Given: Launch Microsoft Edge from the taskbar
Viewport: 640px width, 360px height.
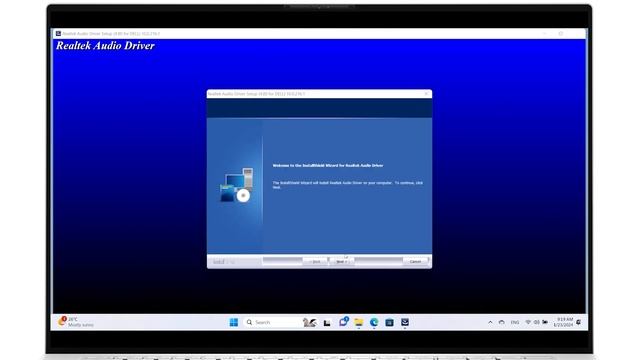Looking at the screenshot, I should 374,322.
